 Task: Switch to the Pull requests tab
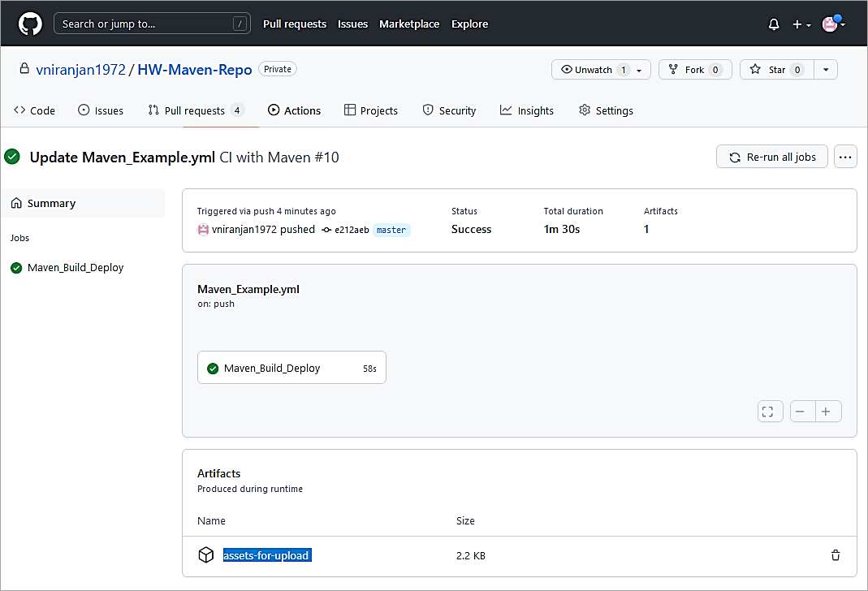click(x=195, y=110)
